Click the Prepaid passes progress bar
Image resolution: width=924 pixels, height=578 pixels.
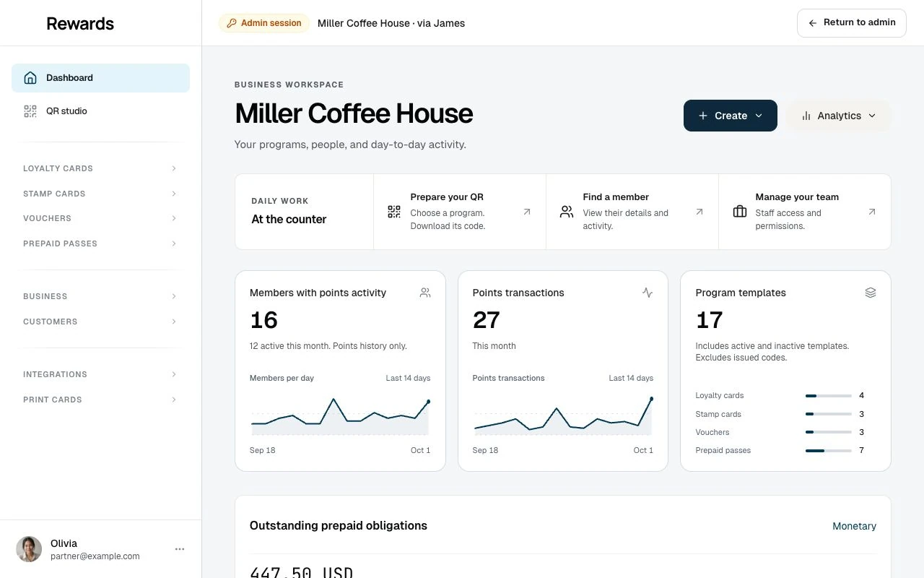829,451
